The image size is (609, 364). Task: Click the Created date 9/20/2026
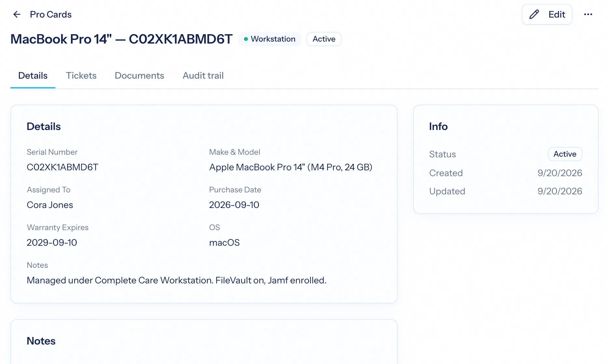coord(560,173)
